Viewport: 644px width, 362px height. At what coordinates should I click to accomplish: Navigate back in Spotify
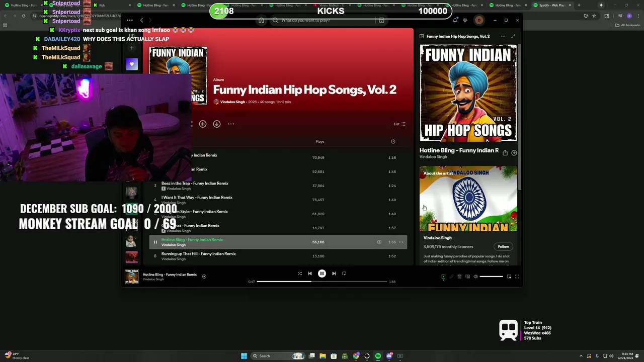142,21
